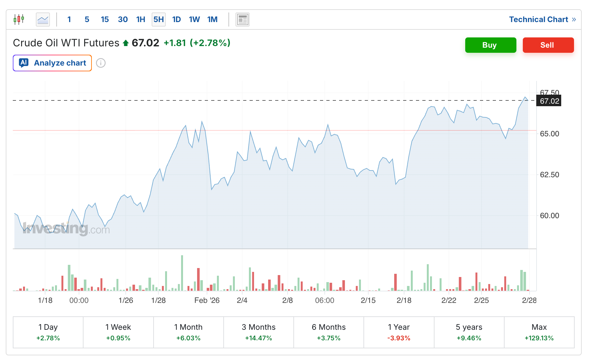
Task: Click the Feb '26 date axis label
Action: (x=207, y=300)
